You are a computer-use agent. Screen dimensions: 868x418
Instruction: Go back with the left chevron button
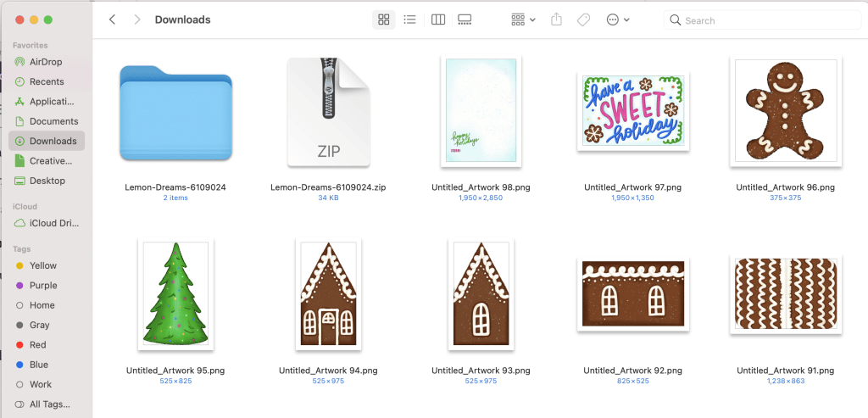click(x=113, y=20)
